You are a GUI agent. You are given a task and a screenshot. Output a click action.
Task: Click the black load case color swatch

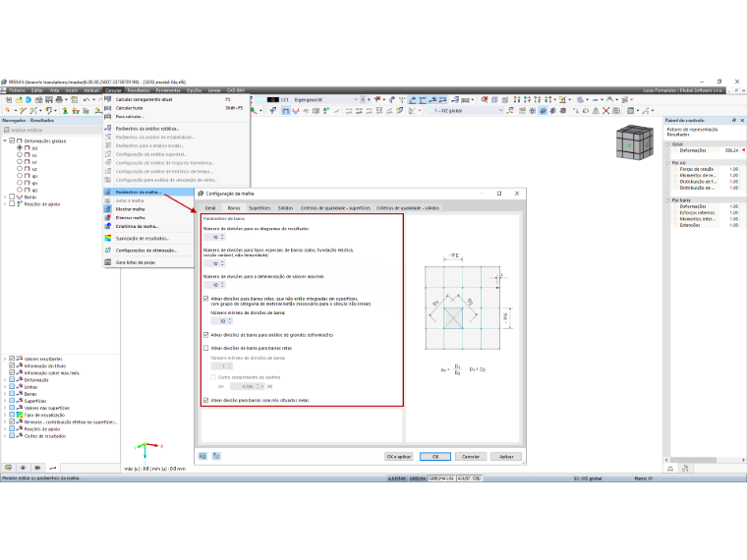pos(273,99)
